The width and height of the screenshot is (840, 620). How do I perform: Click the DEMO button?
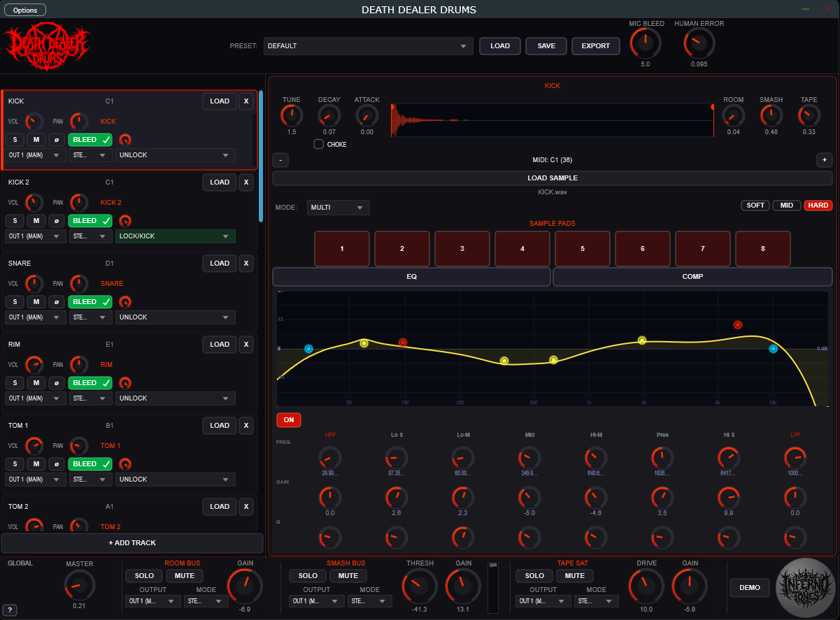[x=750, y=587]
